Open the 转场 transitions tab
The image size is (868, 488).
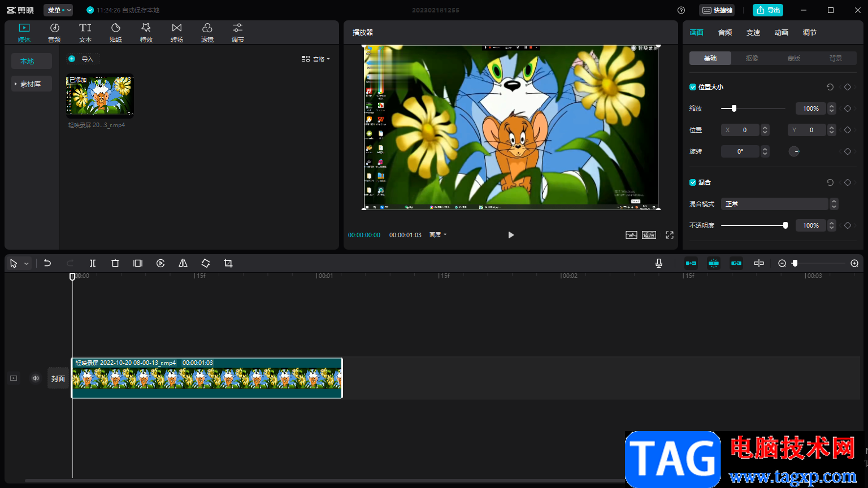coord(177,33)
